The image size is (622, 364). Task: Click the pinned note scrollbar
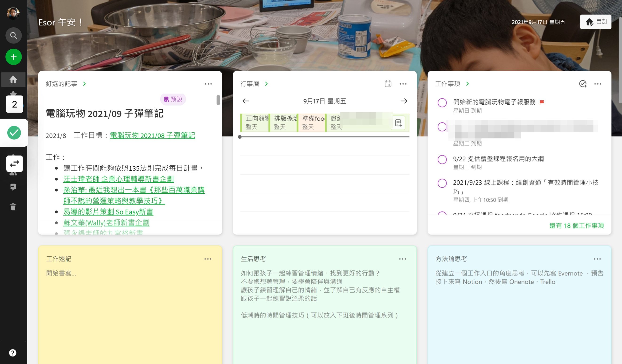coord(218,100)
